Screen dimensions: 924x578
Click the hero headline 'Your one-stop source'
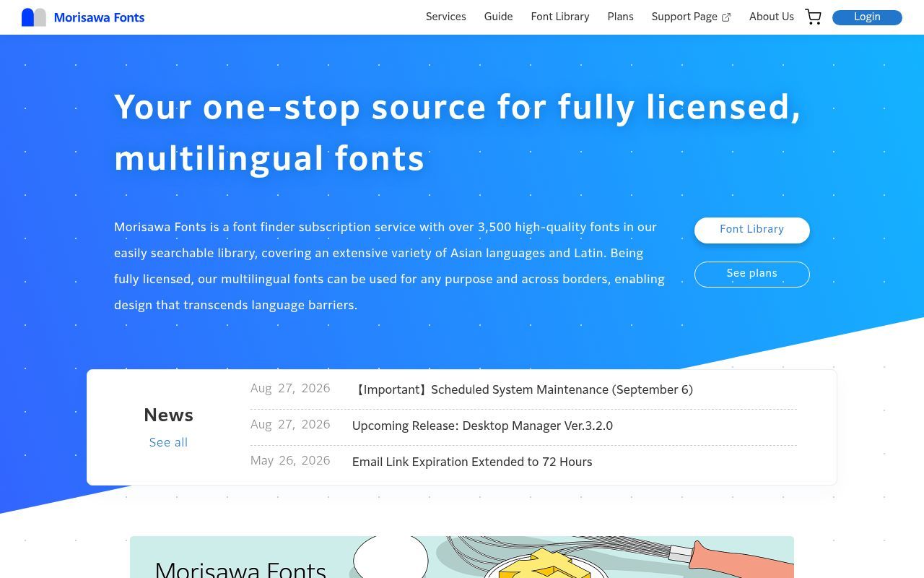458,133
